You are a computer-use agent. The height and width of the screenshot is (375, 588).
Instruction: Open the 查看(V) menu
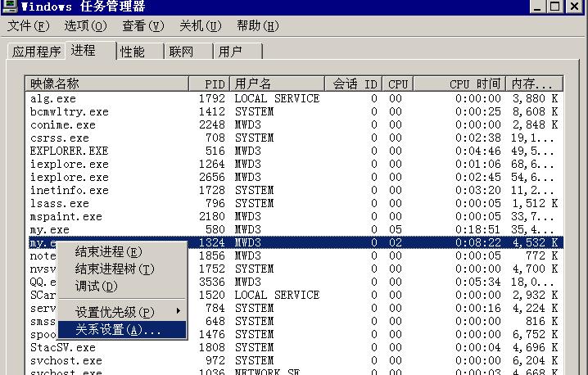pyautogui.click(x=142, y=26)
